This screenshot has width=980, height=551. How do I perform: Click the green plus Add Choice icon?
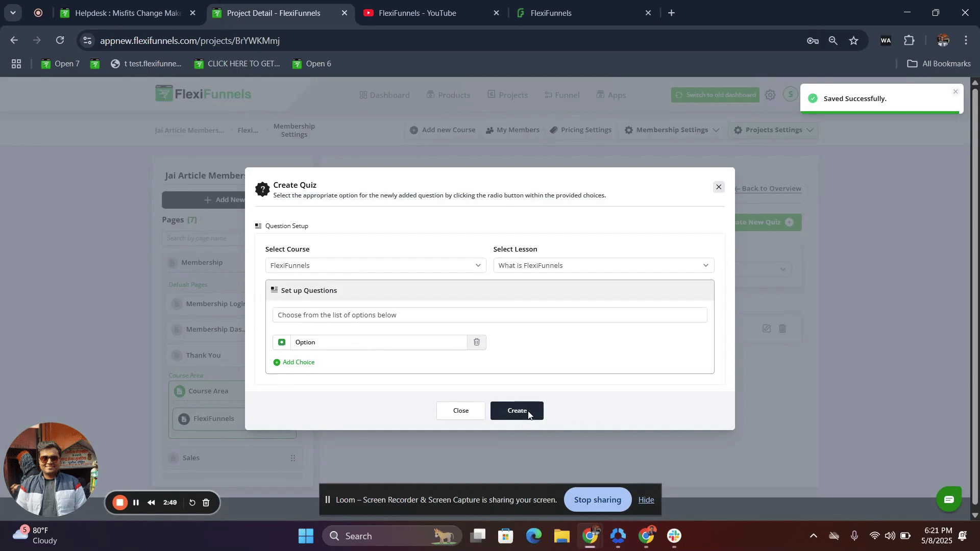pyautogui.click(x=277, y=362)
